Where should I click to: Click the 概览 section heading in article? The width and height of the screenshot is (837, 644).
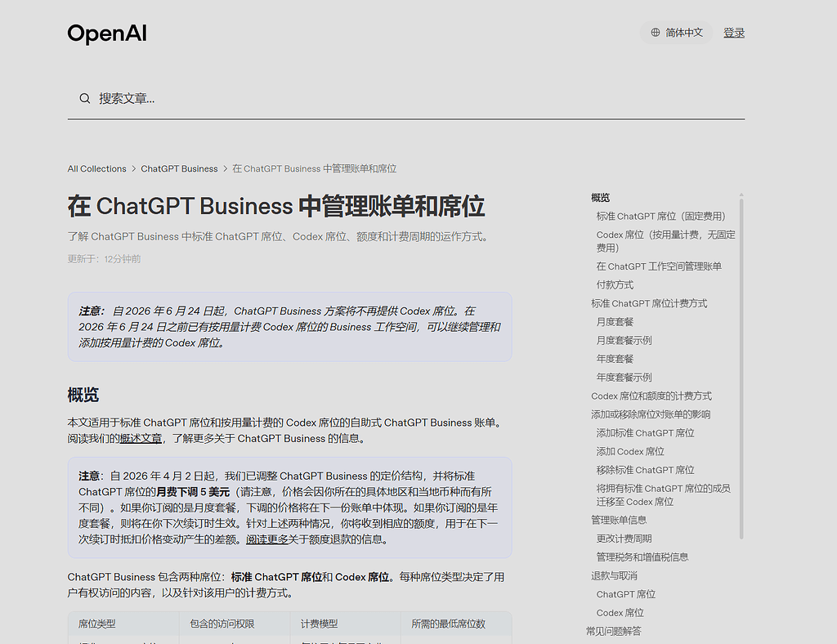[x=83, y=396]
